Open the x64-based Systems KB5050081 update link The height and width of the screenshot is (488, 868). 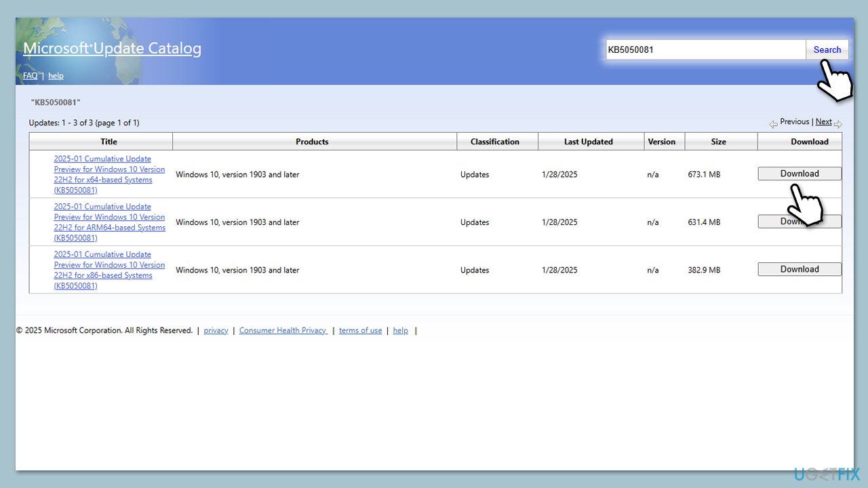(109, 174)
